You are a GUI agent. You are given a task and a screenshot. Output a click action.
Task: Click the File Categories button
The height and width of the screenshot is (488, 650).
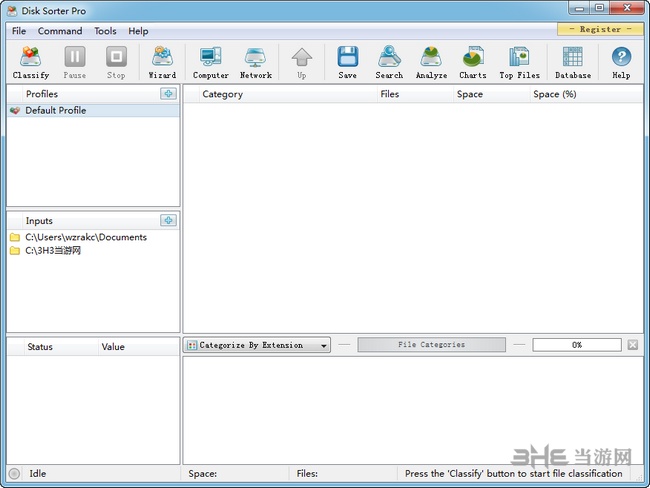pyautogui.click(x=432, y=345)
